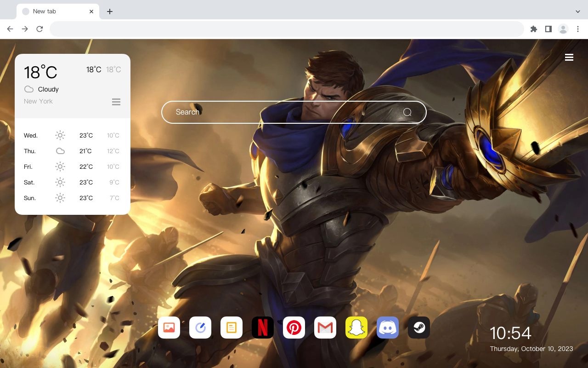Click the Sat. forecast day label
This screenshot has width=588, height=368.
[x=29, y=182]
